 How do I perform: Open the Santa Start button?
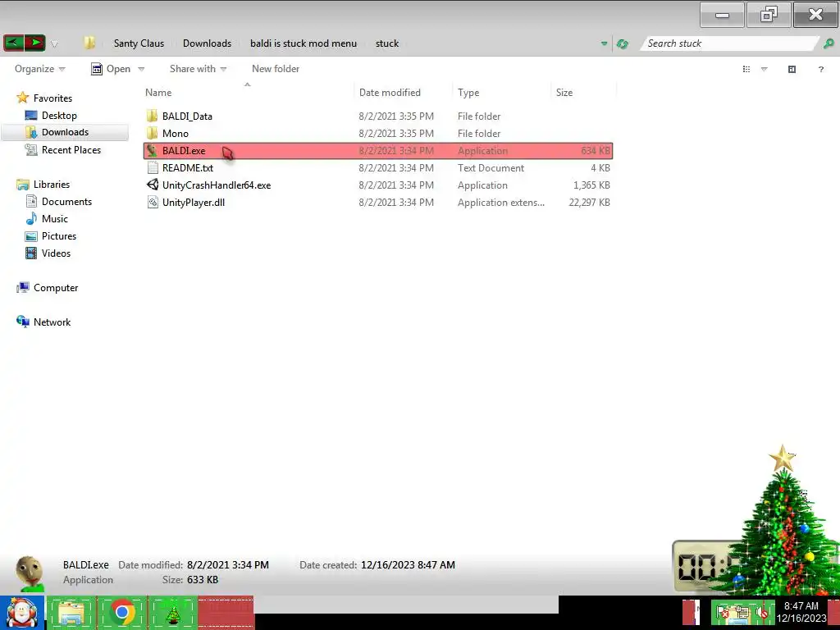[22, 613]
